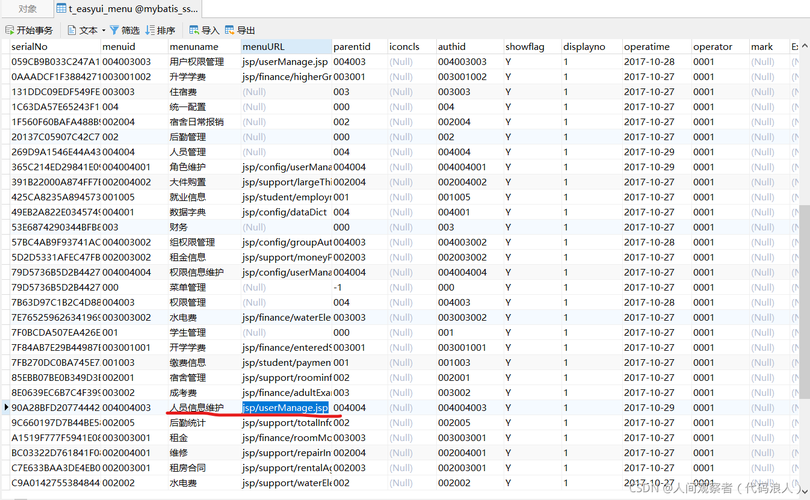Click the operatime column header

pyautogui.click(x=657, y=46)
